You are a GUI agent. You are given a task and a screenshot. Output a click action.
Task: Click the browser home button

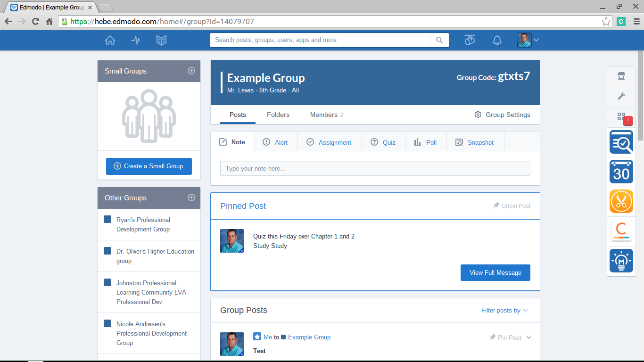[x=49, y=22]
